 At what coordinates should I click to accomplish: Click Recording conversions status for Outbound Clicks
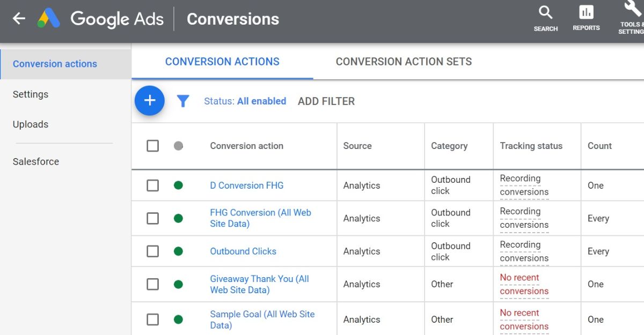point(524,251)
